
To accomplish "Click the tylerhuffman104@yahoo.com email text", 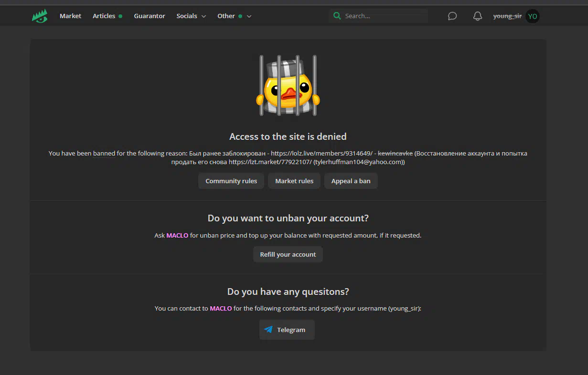I will pyautogui.click(x=358, y=162).
